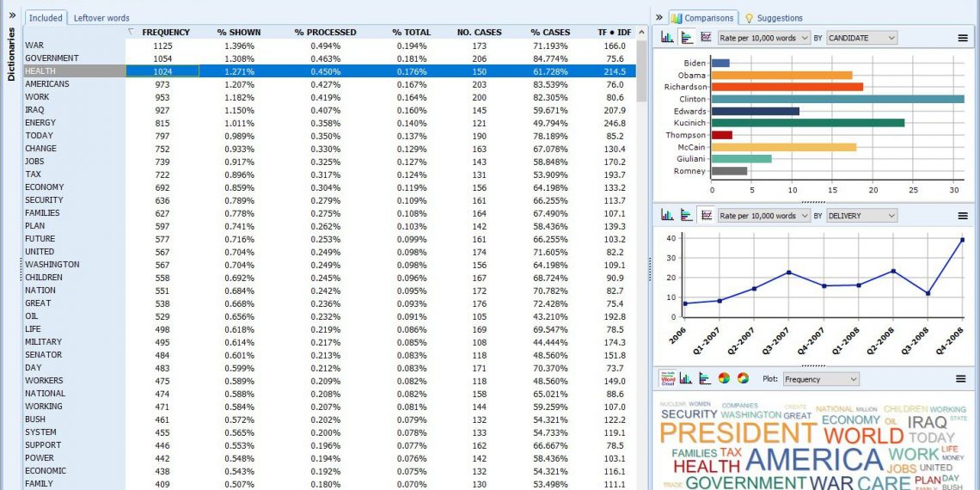The height and width of the screenshot is (490, 980).
Task: Open the Suggestions tab
Action: coord(774,18)
